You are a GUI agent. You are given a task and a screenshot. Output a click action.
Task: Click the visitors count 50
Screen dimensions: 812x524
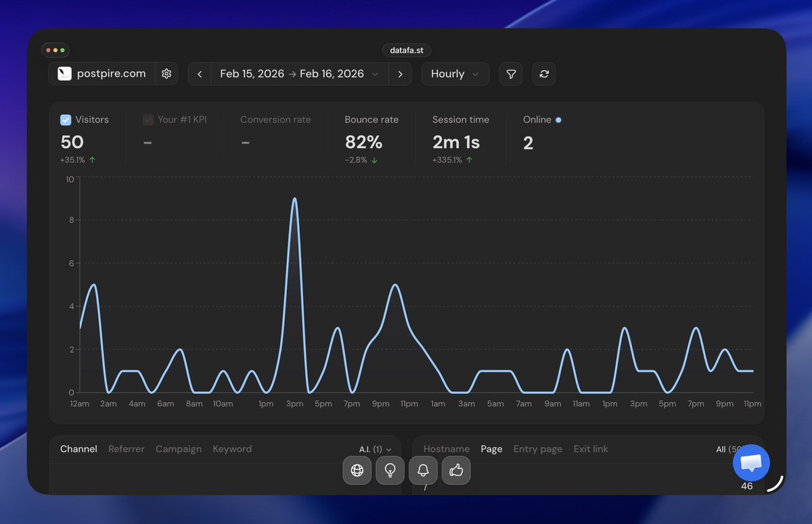pos(72,143)
